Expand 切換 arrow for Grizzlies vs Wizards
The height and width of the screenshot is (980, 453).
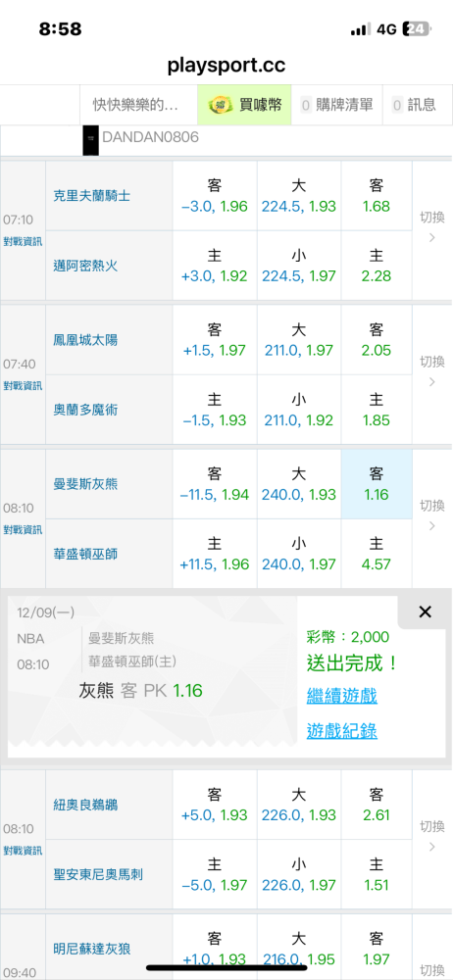tap(431, 517)
